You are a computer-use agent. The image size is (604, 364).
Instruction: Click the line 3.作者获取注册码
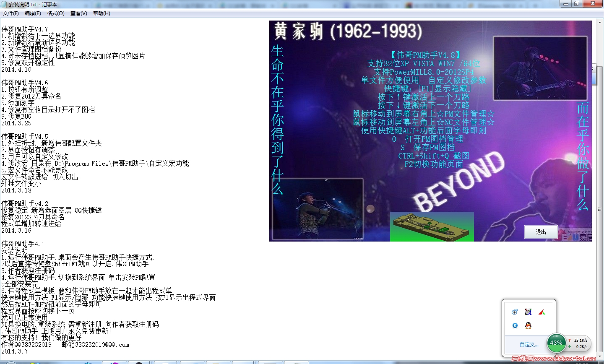click(x=28, y=271)
